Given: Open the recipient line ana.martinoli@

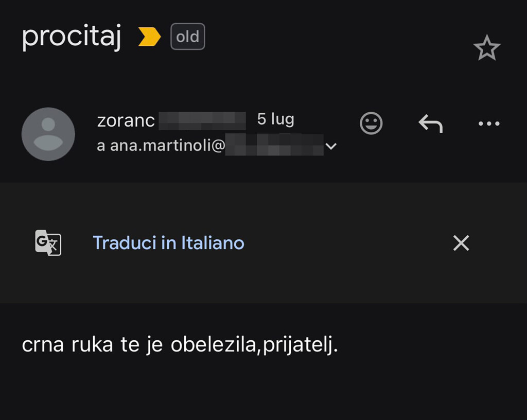Looking at the screenshot, I should point(210,145).
